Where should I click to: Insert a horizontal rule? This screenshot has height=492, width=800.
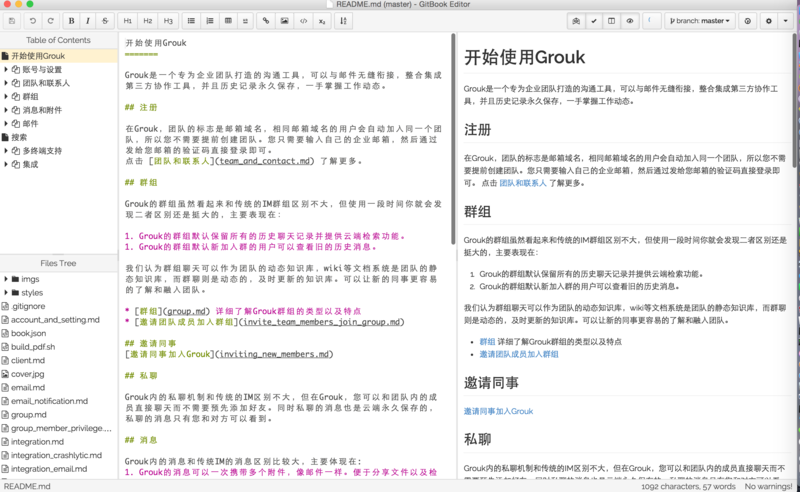coord(245,21)
